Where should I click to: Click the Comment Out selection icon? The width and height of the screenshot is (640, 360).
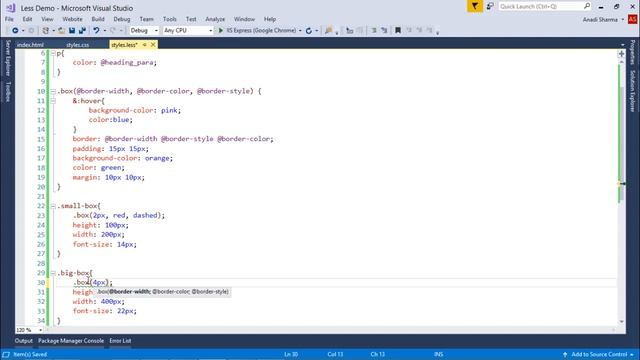(x=373, y=31)
